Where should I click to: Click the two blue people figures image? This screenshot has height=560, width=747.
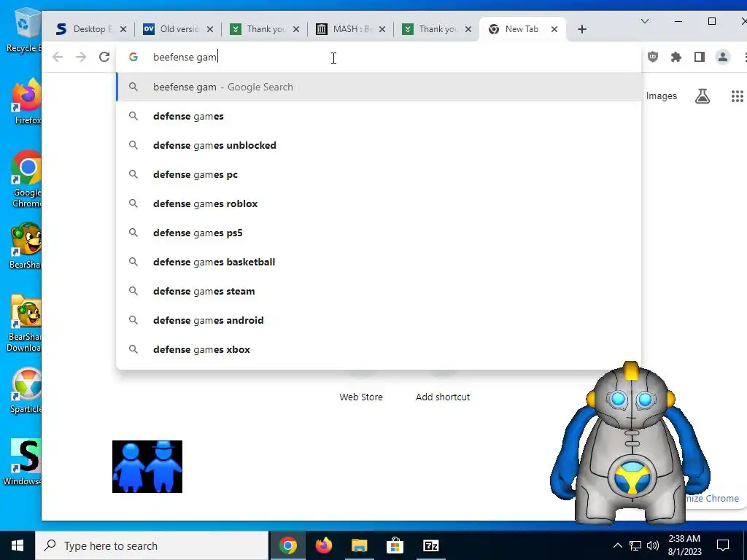pyautogui.click(x=147, y=467)
